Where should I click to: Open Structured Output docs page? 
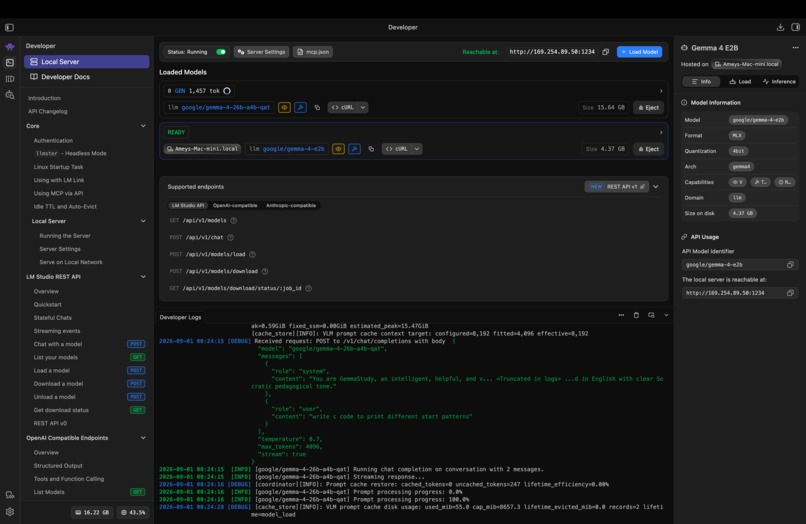pos(58,466)
